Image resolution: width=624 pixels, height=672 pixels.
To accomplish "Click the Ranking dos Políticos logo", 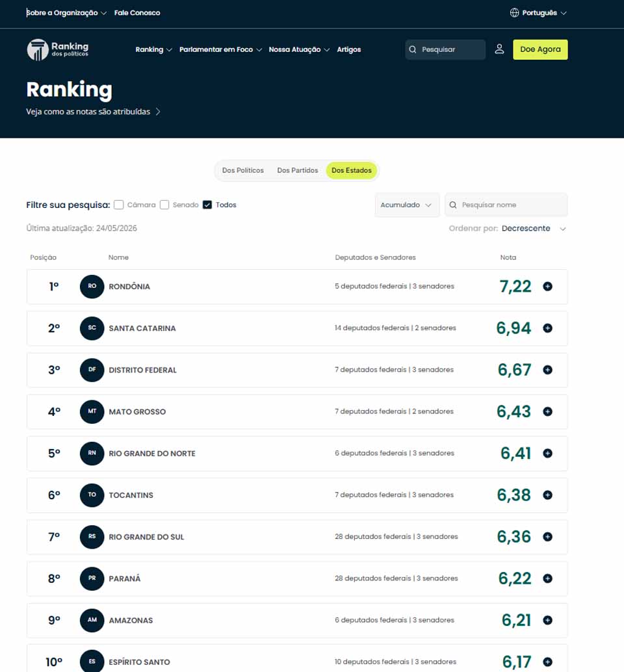I will pyautogui.click(x=57, y=49).
